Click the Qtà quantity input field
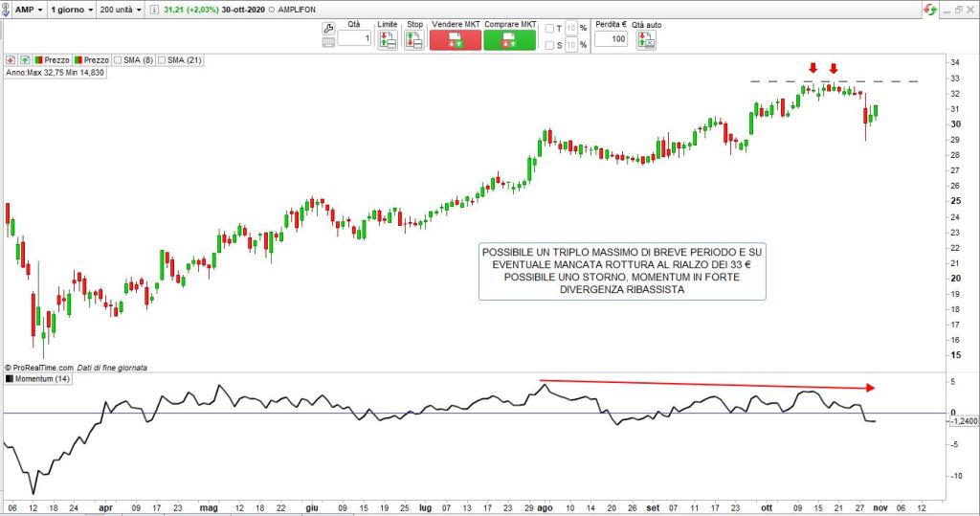 [355, 39]
